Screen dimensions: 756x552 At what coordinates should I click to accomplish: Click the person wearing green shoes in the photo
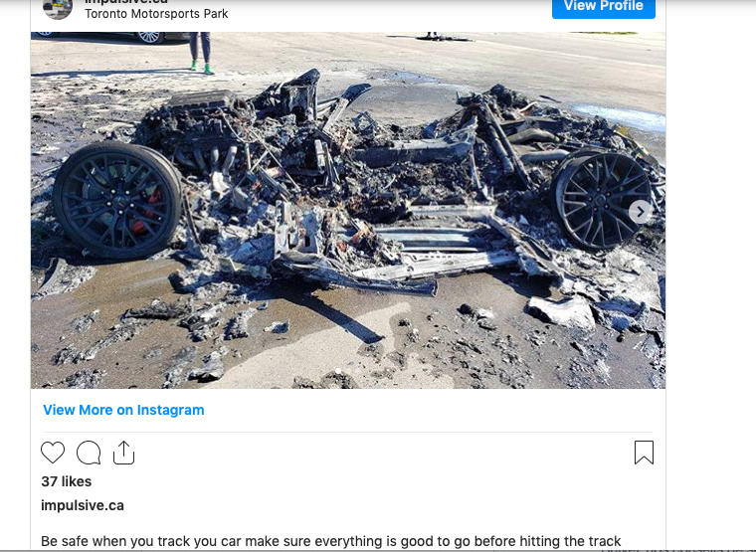point(201,53)
